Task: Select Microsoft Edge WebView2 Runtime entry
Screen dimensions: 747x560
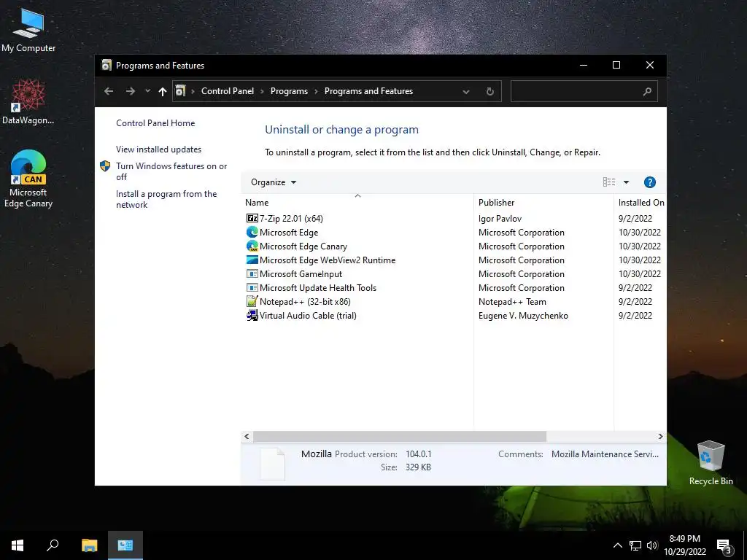Action: 328,260
